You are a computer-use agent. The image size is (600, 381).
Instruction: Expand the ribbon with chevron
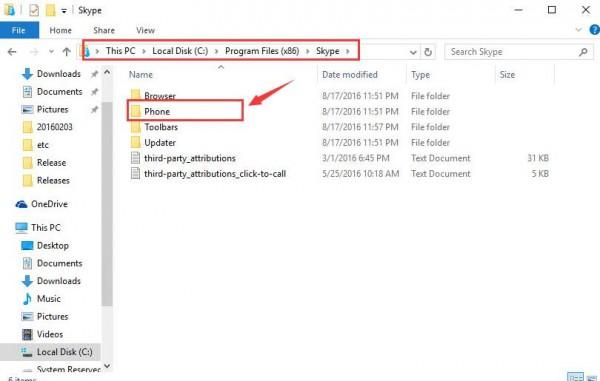point(578,30)
